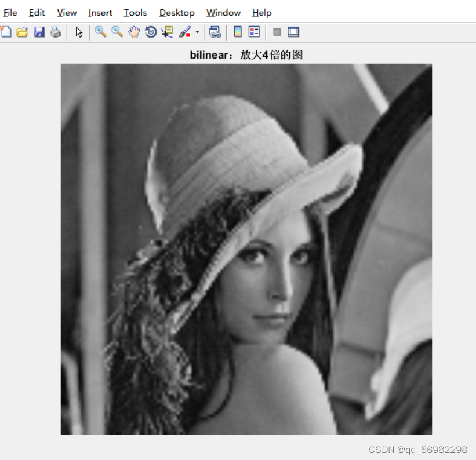Click the Lena image in the axes
The height and width of the screenshot is (460, 476).
(x=246, y=249)
